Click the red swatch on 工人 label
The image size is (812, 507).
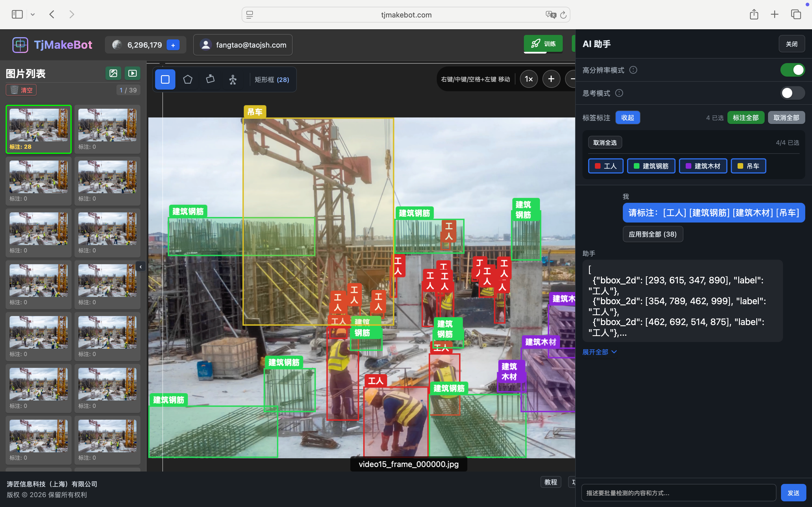(x=598, y=166)
